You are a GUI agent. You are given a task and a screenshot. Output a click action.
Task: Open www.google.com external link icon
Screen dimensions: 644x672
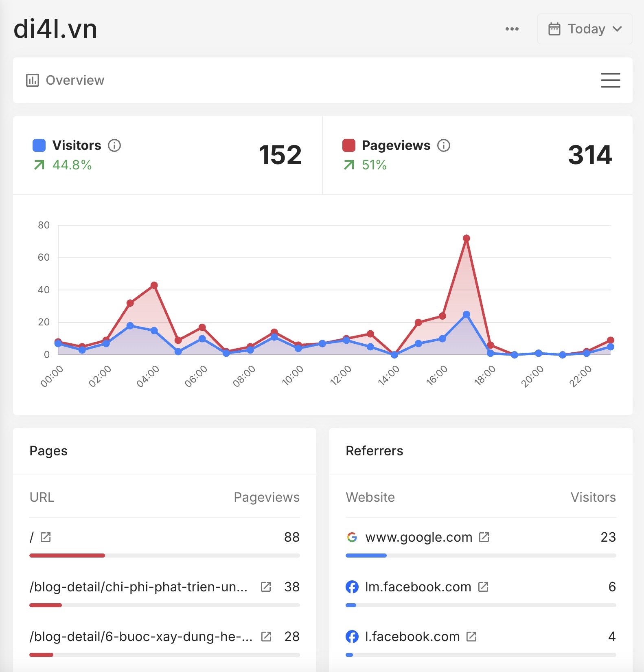tap(484, 537)
